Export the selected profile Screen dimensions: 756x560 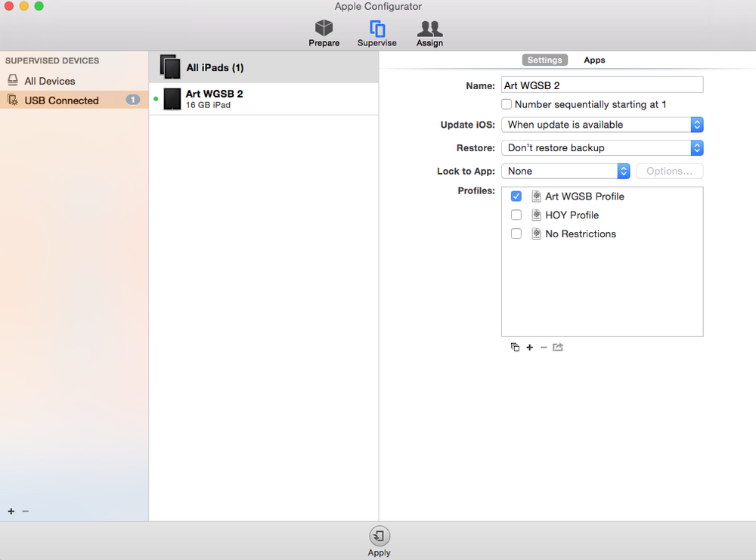558,347
